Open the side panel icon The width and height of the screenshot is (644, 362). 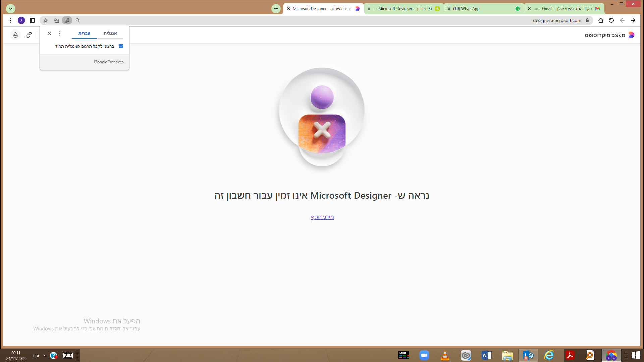click(32, 20)
